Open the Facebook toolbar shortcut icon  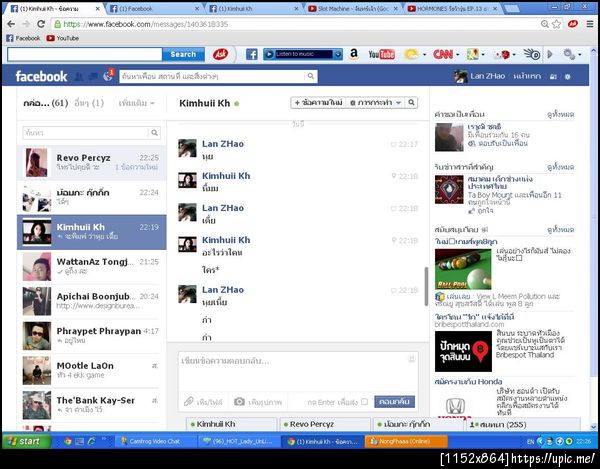click(251, 54)
